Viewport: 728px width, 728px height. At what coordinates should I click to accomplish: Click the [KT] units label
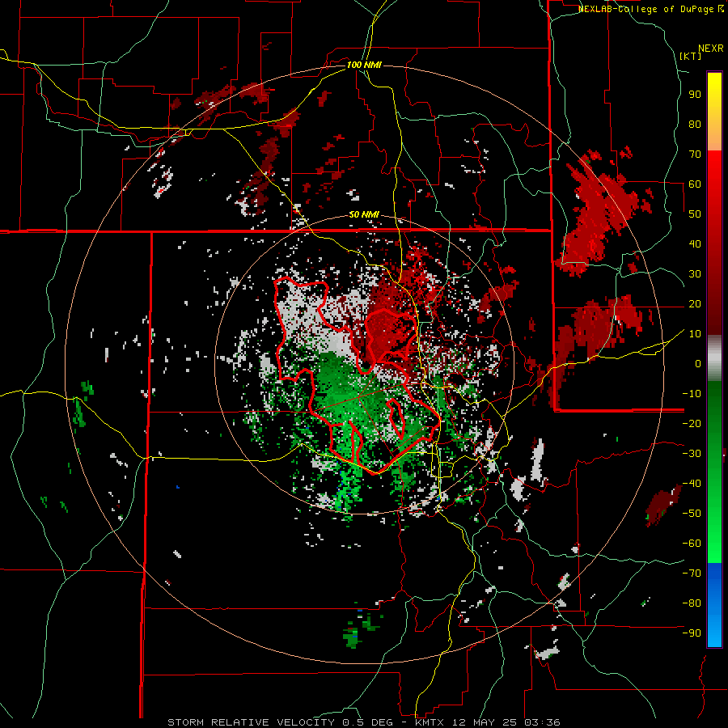click(x=691, y=56)
